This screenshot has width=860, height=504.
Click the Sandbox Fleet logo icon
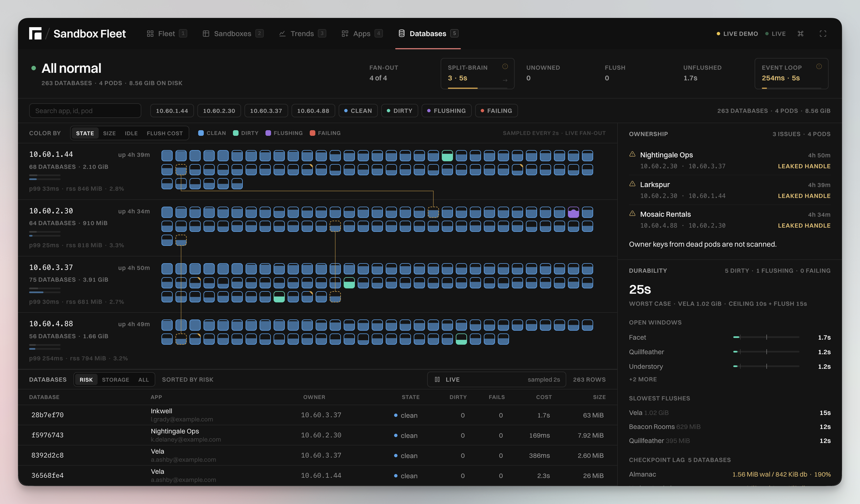click(x=35, y=33)
